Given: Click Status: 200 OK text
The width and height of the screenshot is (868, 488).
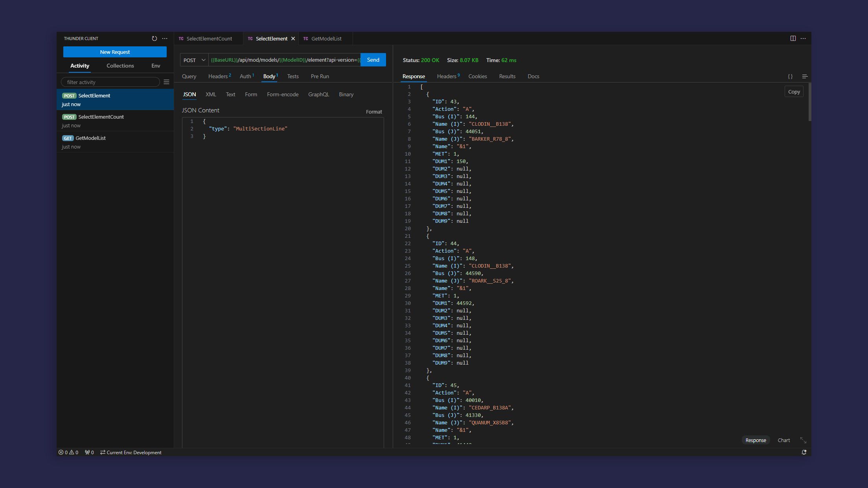Looking at the screenshot, I should [x=421, y=60].
